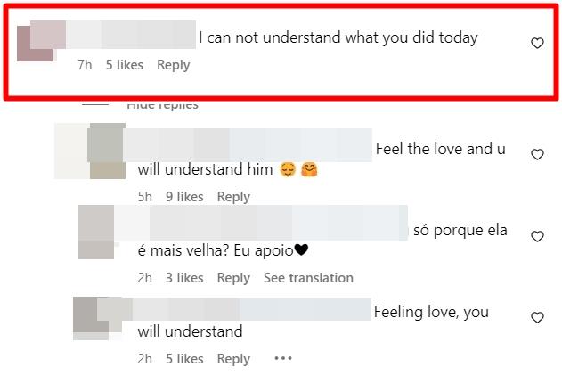Reply to the "Eu apoio" comment
This screenshot has width=562, height=392.
(233, 278)
